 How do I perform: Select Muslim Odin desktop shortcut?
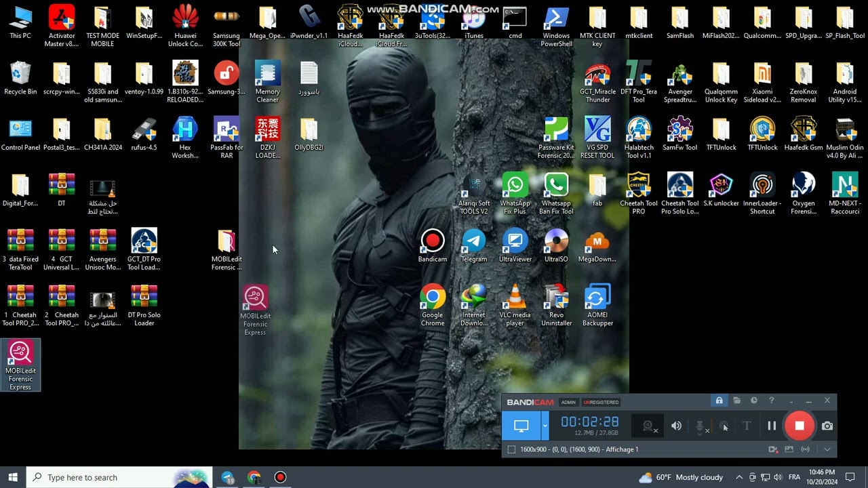[845, 138]
